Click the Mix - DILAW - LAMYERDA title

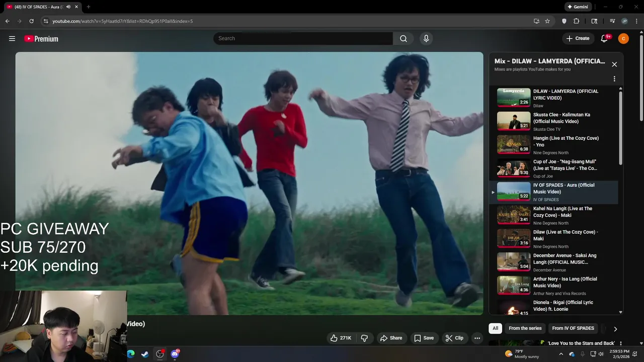pos(550,61)
